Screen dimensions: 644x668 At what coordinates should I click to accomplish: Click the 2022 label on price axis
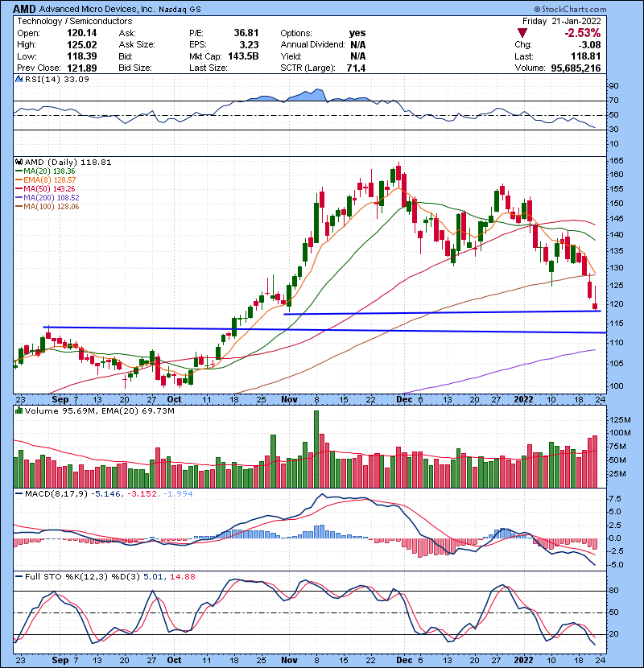pos(523,399)
